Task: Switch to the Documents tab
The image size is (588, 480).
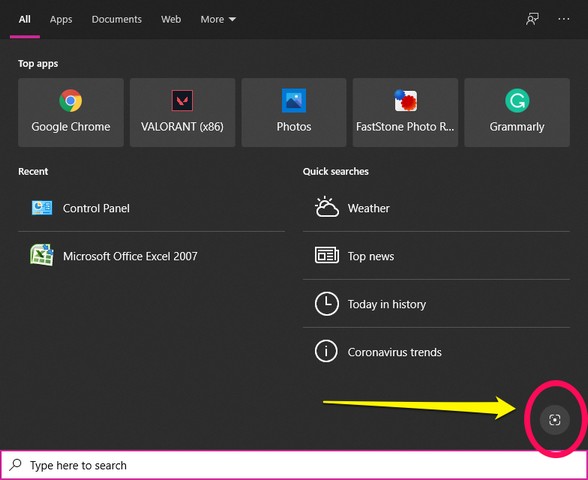Action: click(117, 19)
